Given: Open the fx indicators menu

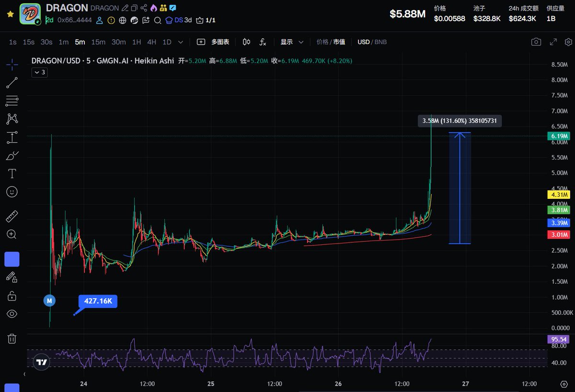Looking at the screenshot, I should 263,42.
